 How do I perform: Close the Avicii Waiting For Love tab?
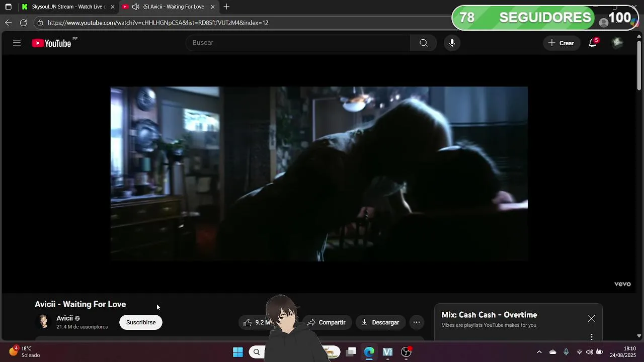(212, 7)
